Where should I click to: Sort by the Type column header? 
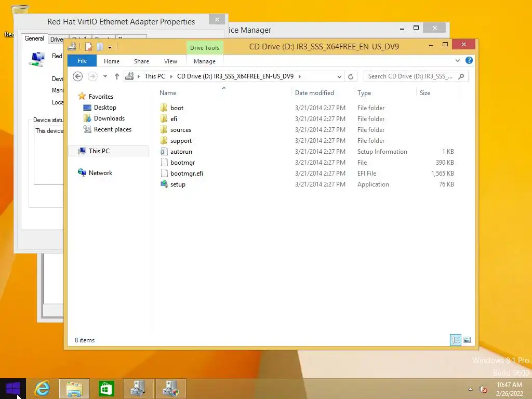tap(364, 93)
